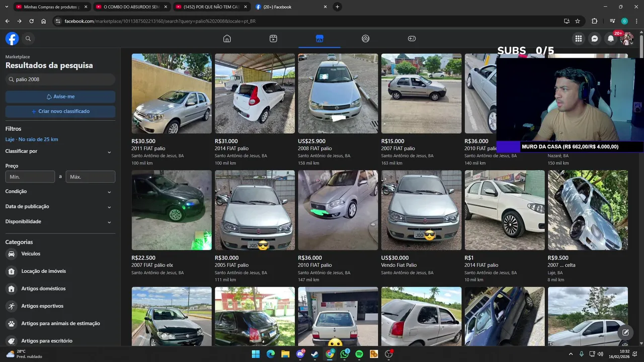
Task: Close the Facebook browser tab
Action: pyautogui.click(x=325, y=7)
